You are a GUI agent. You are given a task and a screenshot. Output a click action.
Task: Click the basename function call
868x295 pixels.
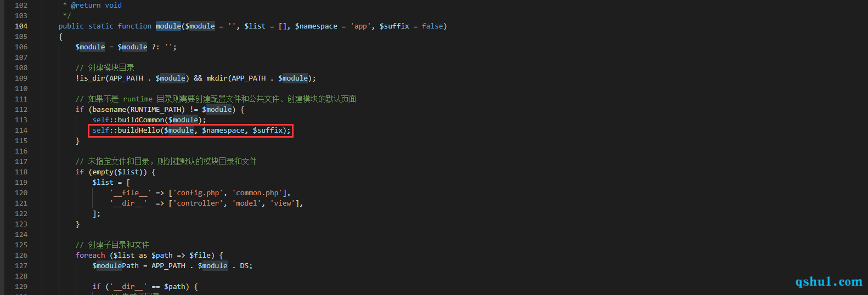pos(109,110)
